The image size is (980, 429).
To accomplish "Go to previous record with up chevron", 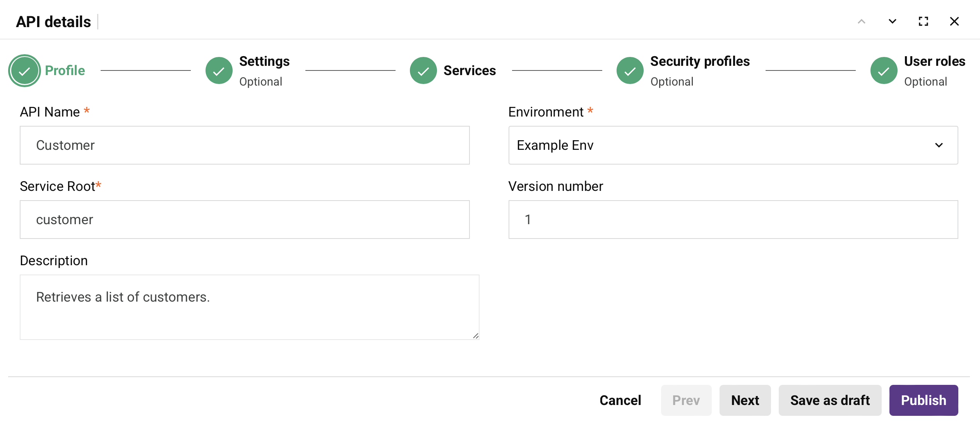I will [861, 22].
